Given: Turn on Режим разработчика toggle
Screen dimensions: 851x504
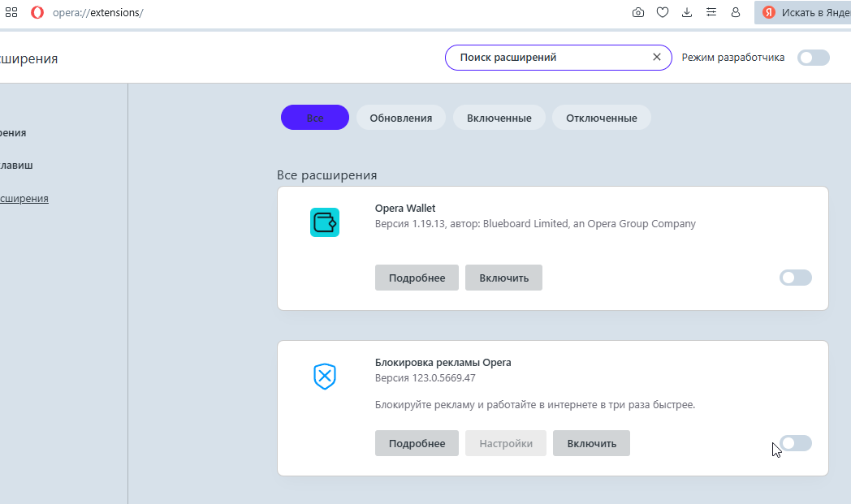Looking at the screenshot, I should (x=813, y=57).
